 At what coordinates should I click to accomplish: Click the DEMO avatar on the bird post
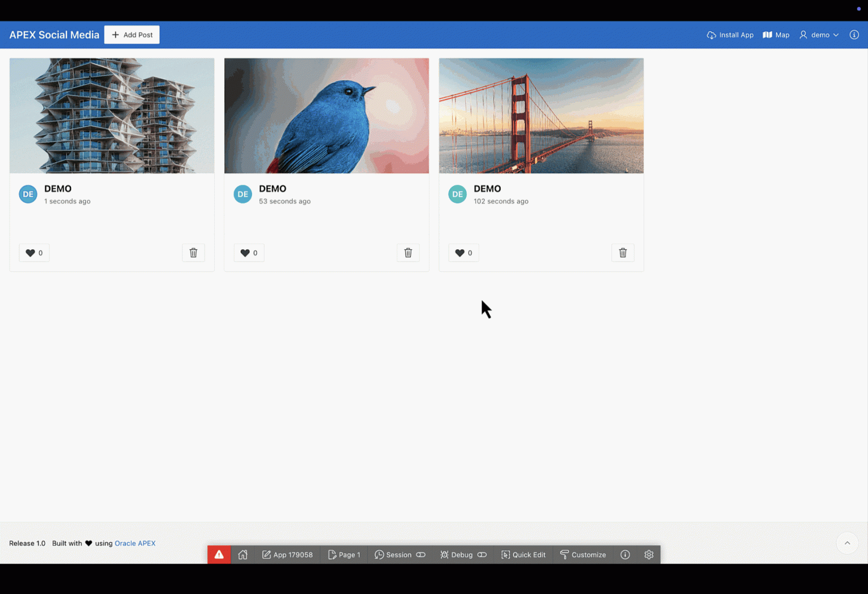pyautogui.click(x=242, y=194)
